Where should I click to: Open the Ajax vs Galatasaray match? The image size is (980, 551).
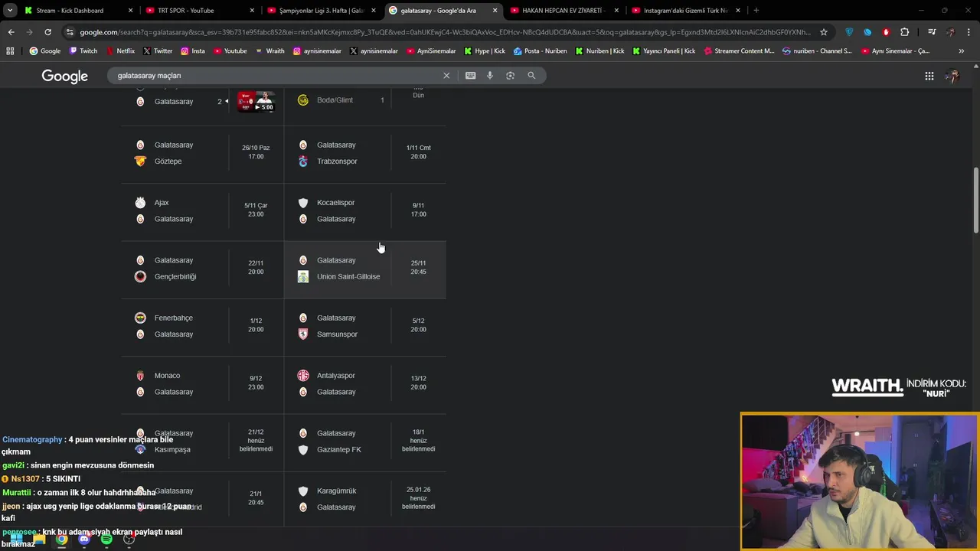202,210
